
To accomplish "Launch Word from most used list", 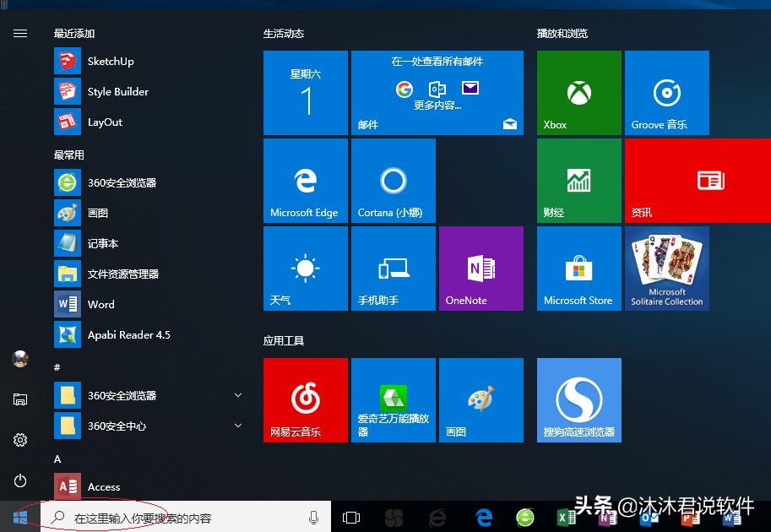I will pyautogui.click(x=148, y=305).
